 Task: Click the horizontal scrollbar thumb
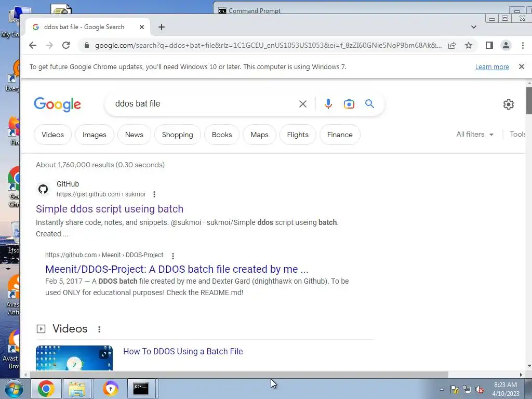239,375
